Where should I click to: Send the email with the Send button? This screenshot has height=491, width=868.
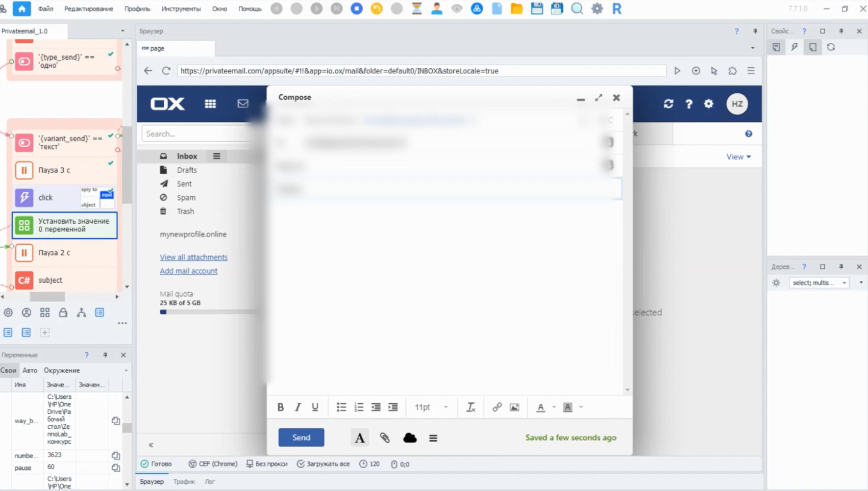[301, 438]
